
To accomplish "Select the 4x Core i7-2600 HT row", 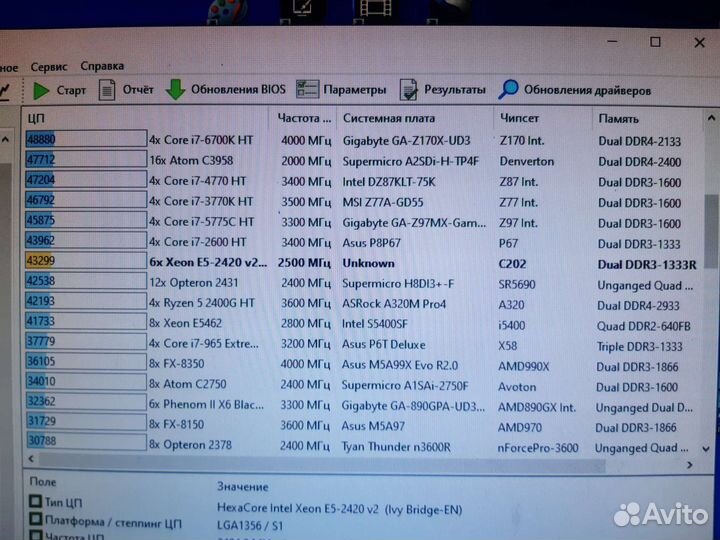I will click(197, 242).
